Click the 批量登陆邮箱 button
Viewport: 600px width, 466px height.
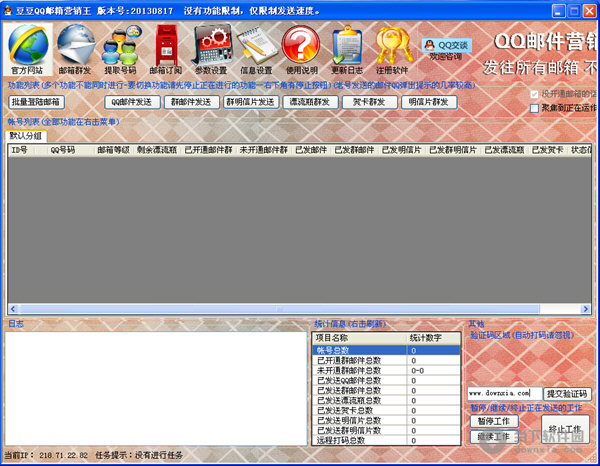[x=36, y=102]
